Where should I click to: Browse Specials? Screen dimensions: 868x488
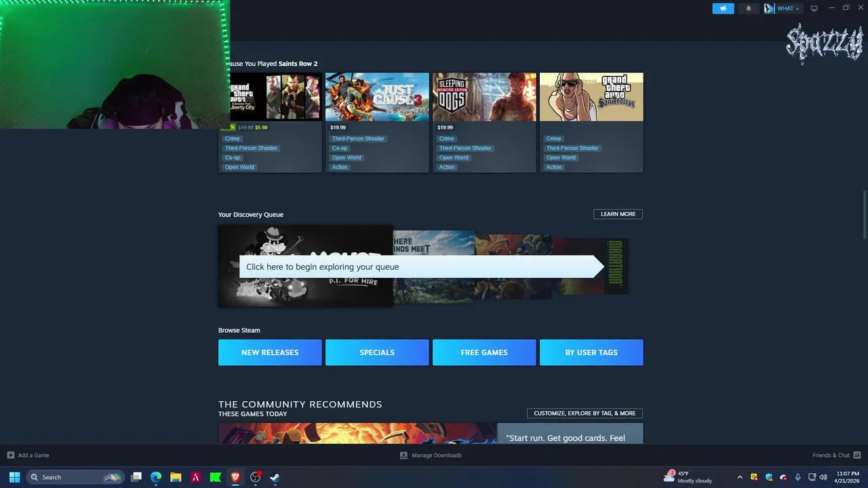377,352
